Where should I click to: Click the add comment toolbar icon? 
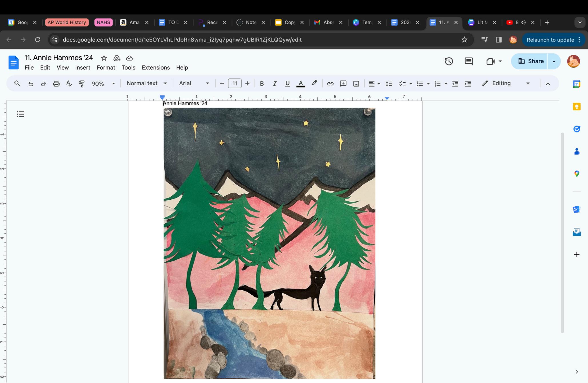coord(343,84)
